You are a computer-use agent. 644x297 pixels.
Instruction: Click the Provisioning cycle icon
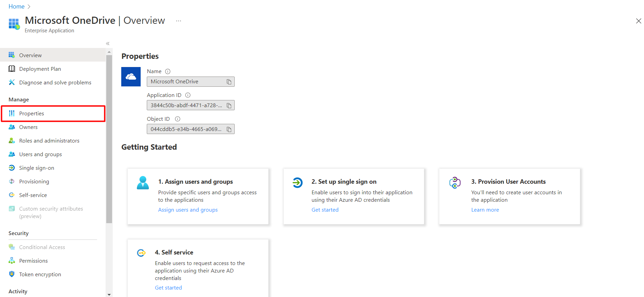pyautogui.click(x=12, y=181)
